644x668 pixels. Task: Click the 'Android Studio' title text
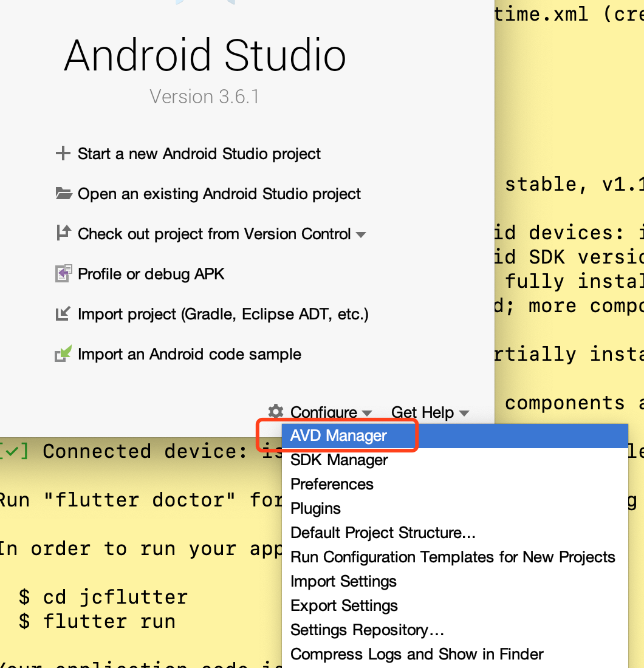pos(205,55)
